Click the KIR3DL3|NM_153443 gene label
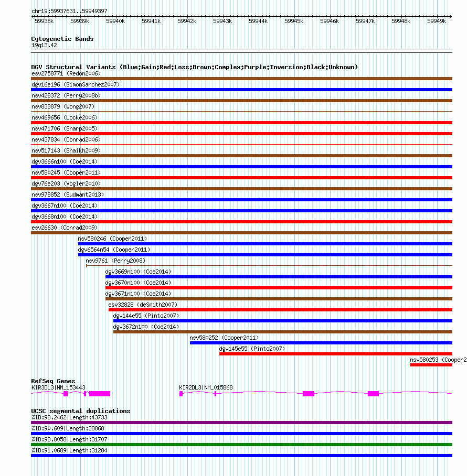The image size is (467, 476). coord(58,387)
